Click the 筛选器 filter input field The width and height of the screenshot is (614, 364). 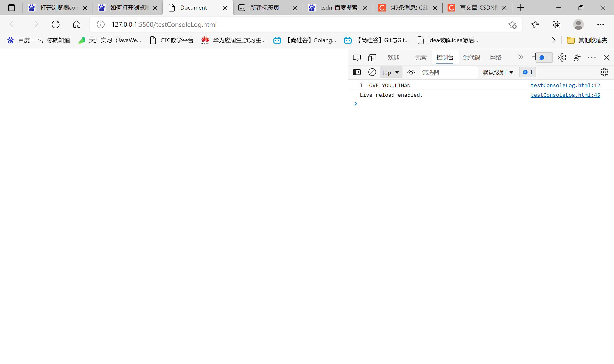tap(449, 73)
